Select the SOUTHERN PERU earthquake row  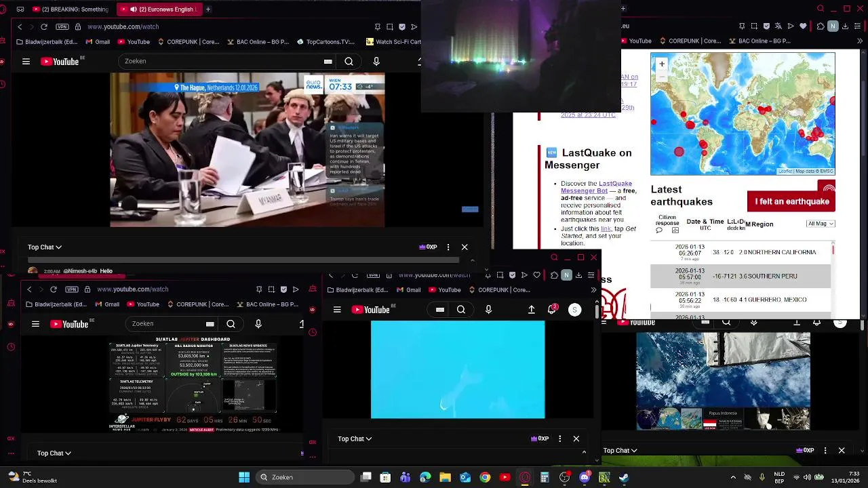point(741,276)
